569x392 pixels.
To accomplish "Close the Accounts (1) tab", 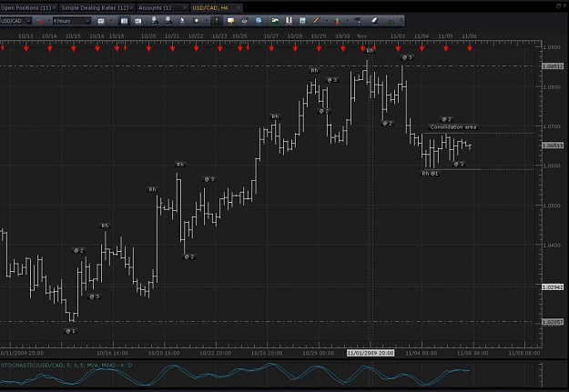I will tap(185, 7).
